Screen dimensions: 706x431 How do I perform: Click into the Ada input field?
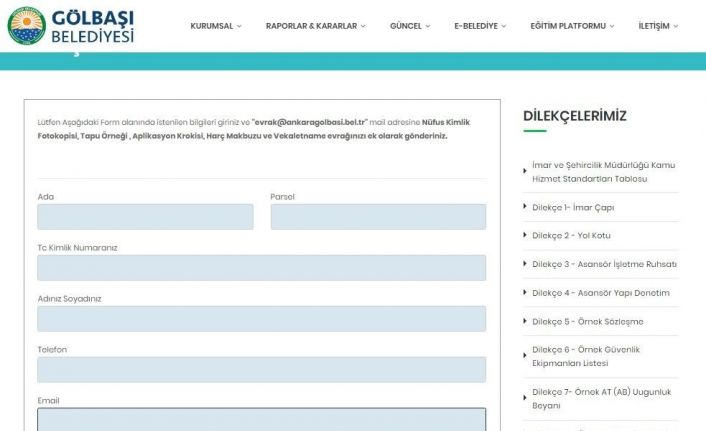click(145, 217)
